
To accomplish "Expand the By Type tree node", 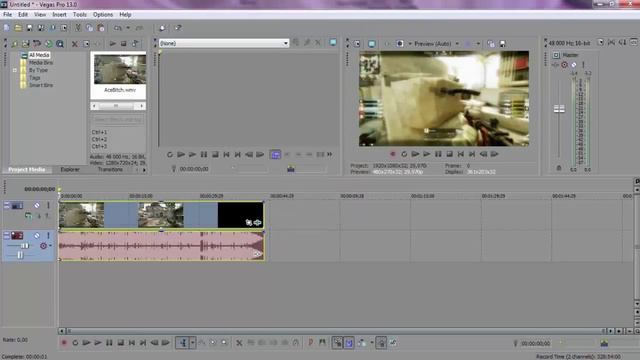I will point(15,70).
